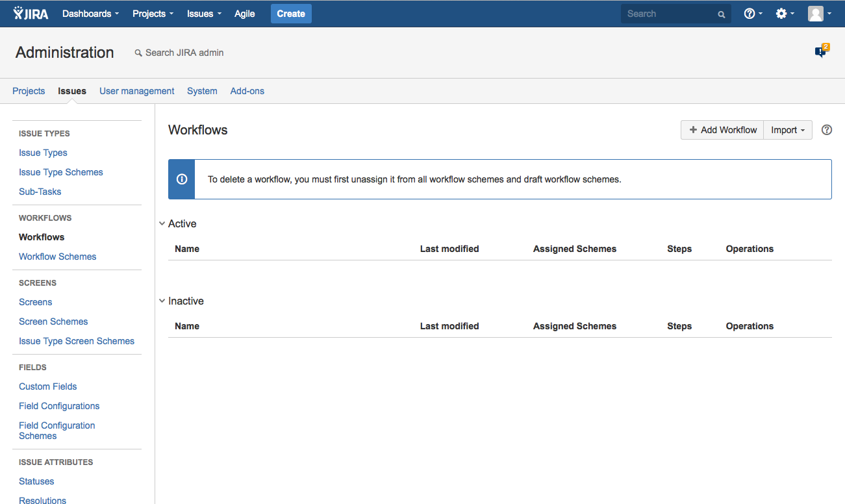
Task: Click the Steps header in Active table
Action: pyautogui.click(x=679, y=249)
